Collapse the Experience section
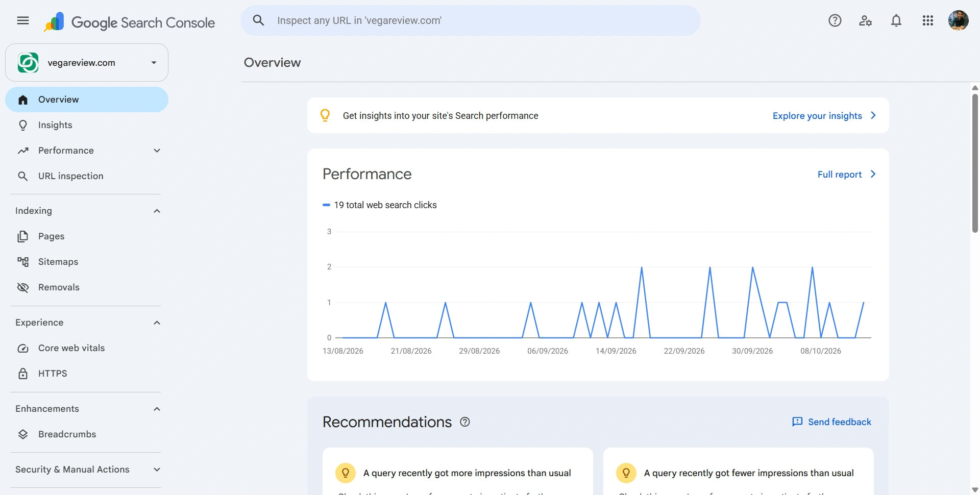The height and width of the screenshot is (495, 980). (157, 323)
